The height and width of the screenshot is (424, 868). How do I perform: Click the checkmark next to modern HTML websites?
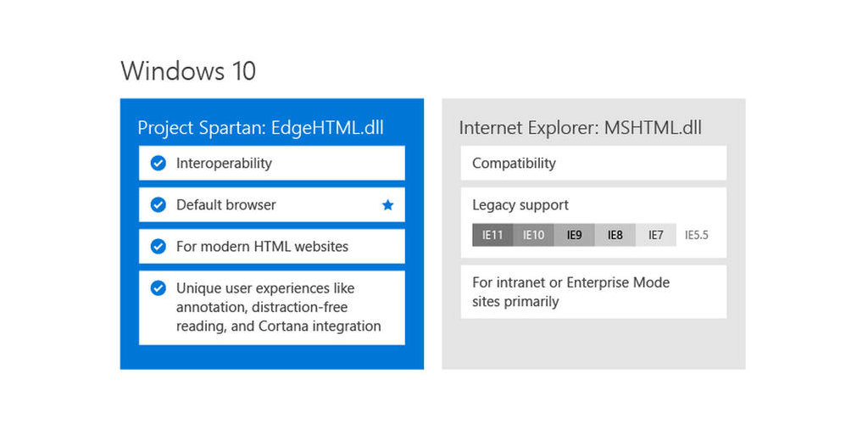[159, 246]
